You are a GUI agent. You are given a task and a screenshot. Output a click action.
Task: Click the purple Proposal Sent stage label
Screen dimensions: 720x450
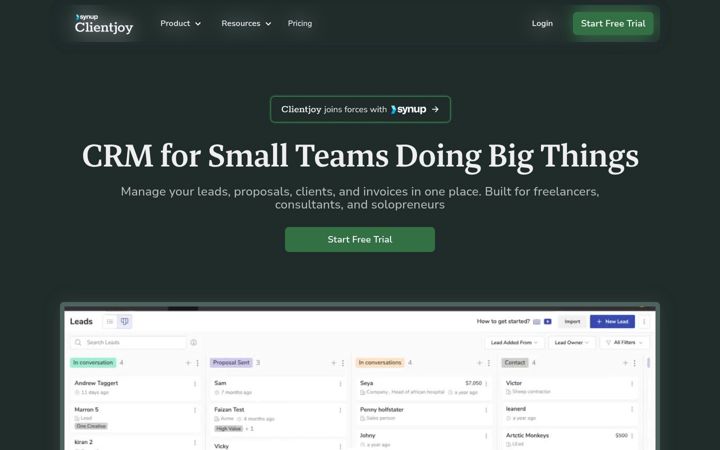(231, 363)
